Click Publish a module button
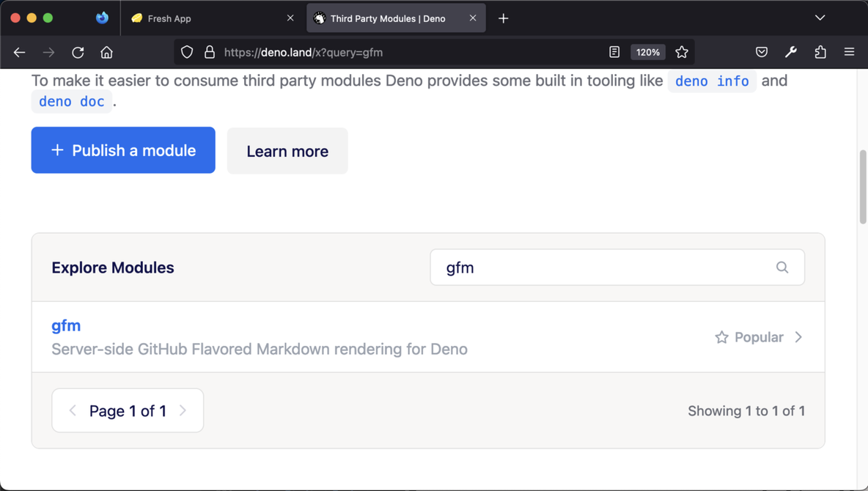The image size is (868, 491). [x=123, y=150]
